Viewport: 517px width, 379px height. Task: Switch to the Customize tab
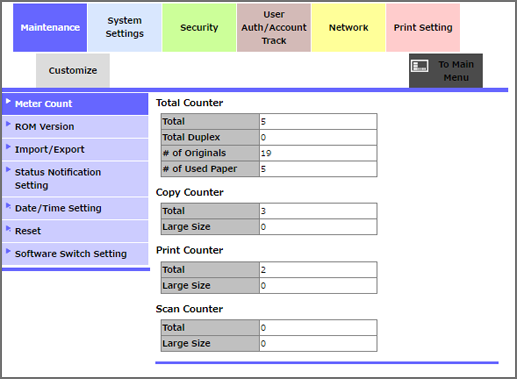click(73, 71)
